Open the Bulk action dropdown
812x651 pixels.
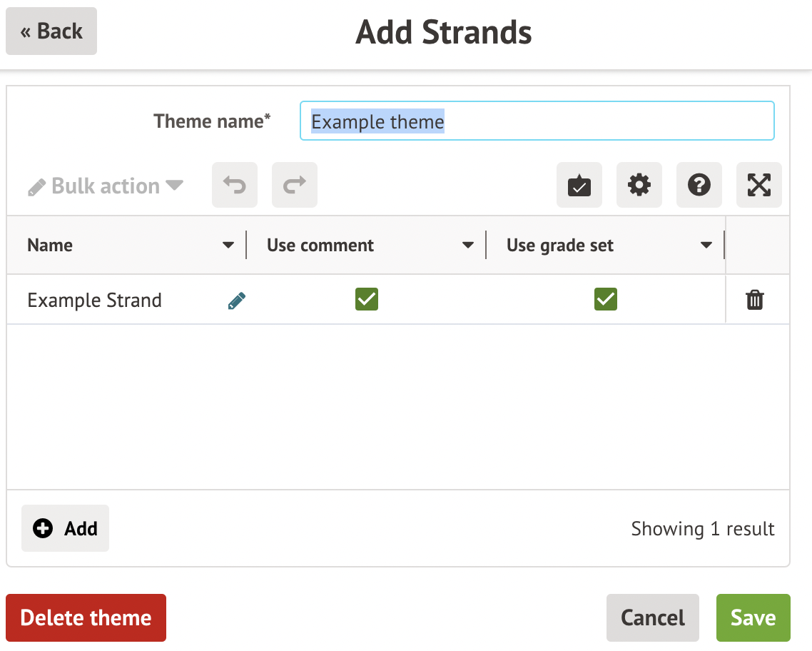[x=106, y=186]
